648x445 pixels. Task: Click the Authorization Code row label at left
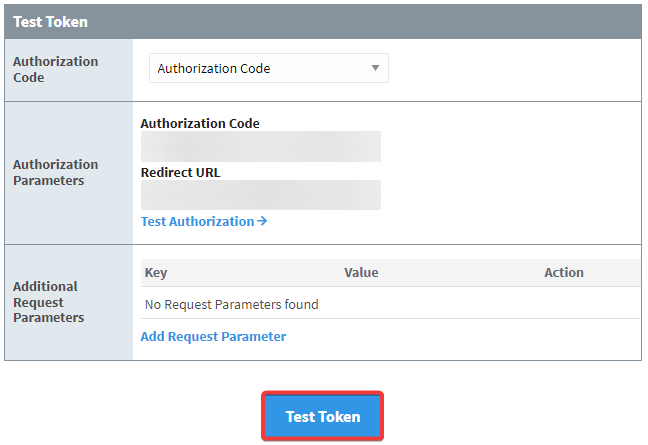(x=55, y=69)
